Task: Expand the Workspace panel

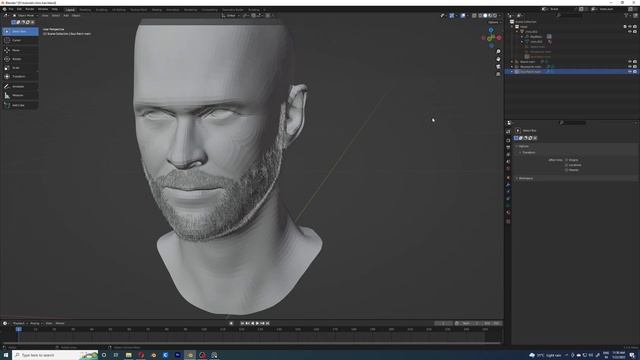Action: coord(525,178)
